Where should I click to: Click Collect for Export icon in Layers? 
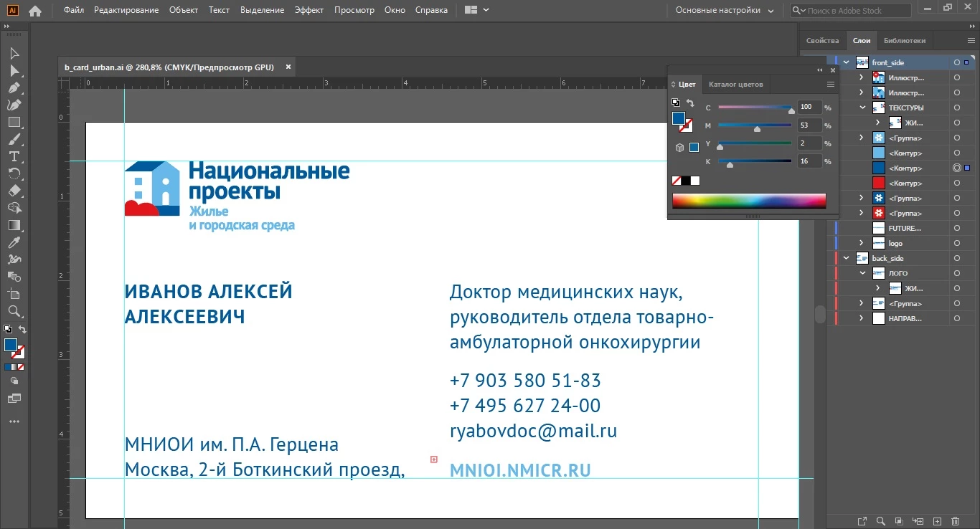pos(862,521)
